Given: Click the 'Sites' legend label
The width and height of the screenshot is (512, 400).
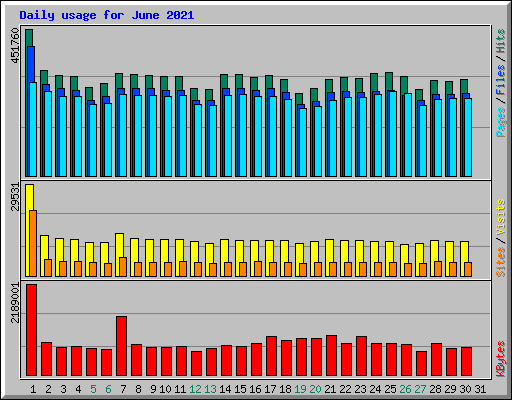Looking at the screenshot, I should point(501,262).
